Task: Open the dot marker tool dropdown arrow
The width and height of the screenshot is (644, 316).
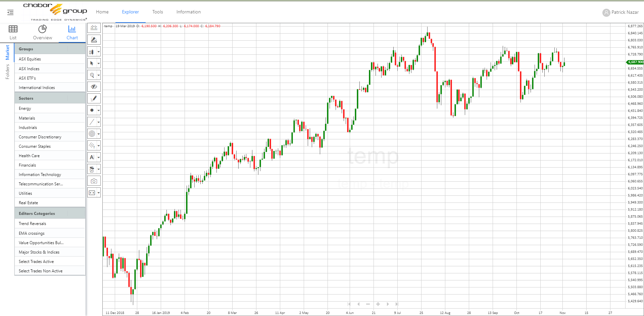Action: [99, 110]
